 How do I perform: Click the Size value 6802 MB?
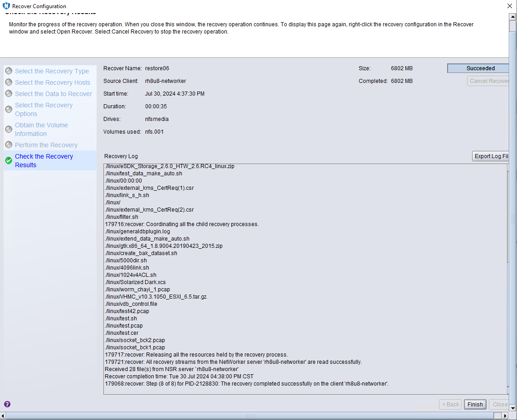point(402,68)
